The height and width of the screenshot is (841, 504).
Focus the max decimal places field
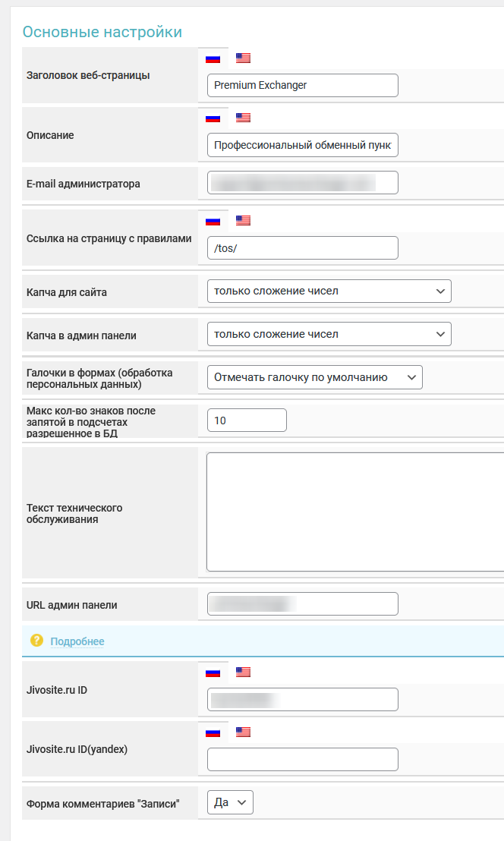coord(247,420)
